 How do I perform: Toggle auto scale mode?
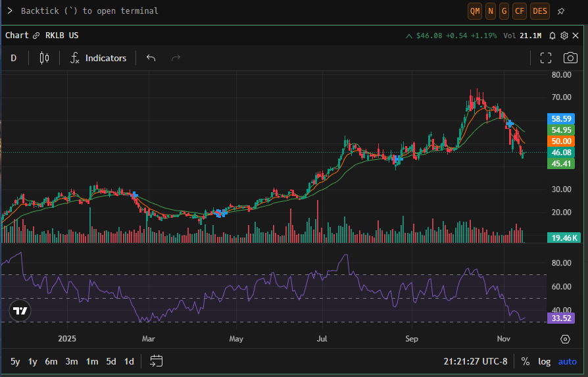click(x=567, y=361)
